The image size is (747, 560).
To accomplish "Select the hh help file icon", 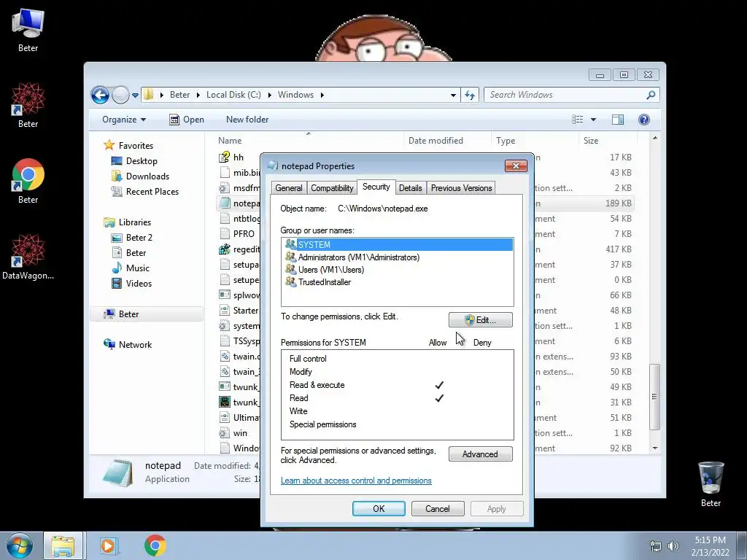I will click(x=225, y=157).
